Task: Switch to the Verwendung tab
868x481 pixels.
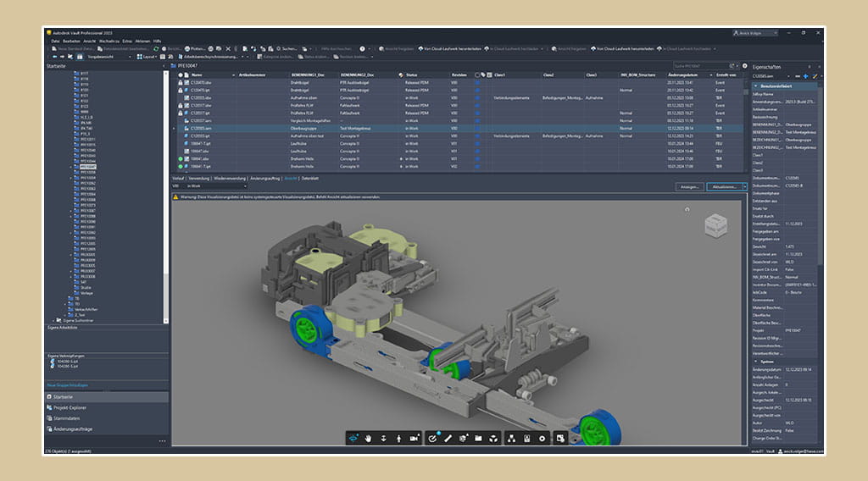Action: [x=199, y=179]
